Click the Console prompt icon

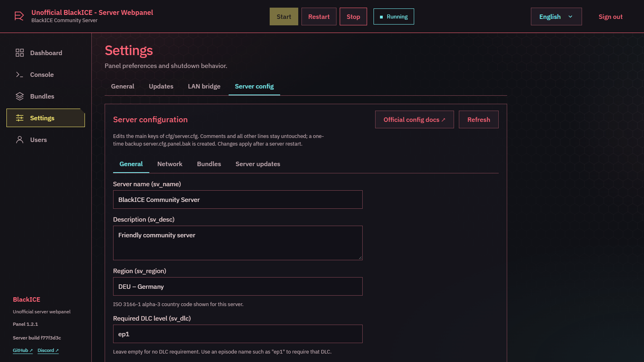20,74
